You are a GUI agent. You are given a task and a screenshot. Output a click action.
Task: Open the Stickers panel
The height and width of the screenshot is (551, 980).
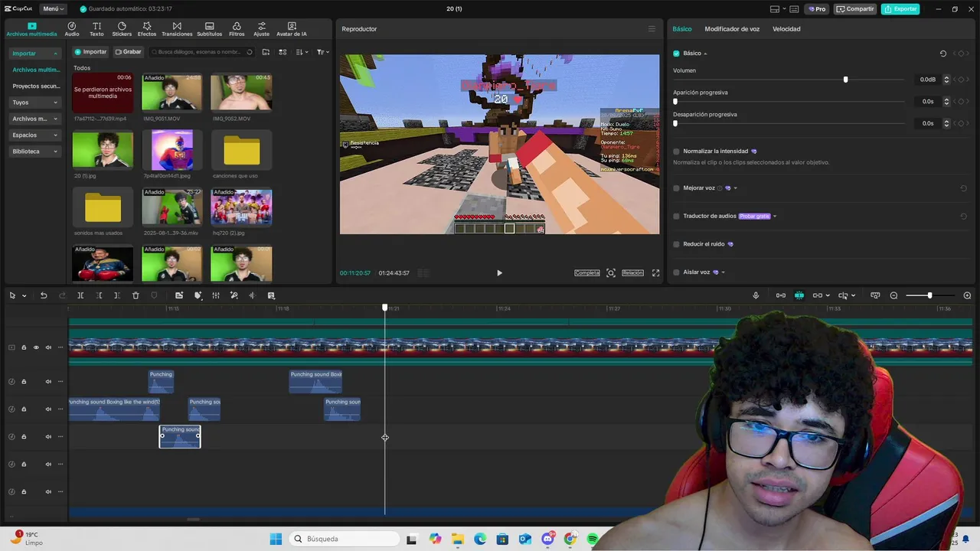tap(122, 29)
